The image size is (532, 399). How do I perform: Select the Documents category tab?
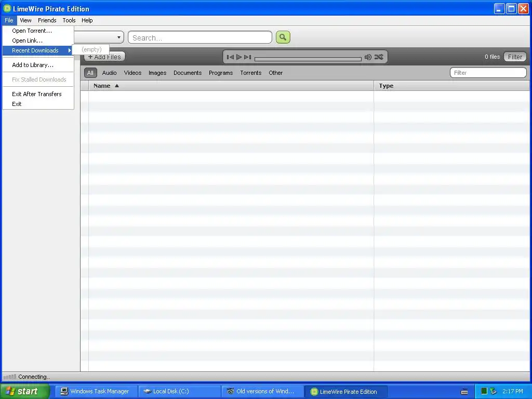pyautogui.click(x=188, y=73)
